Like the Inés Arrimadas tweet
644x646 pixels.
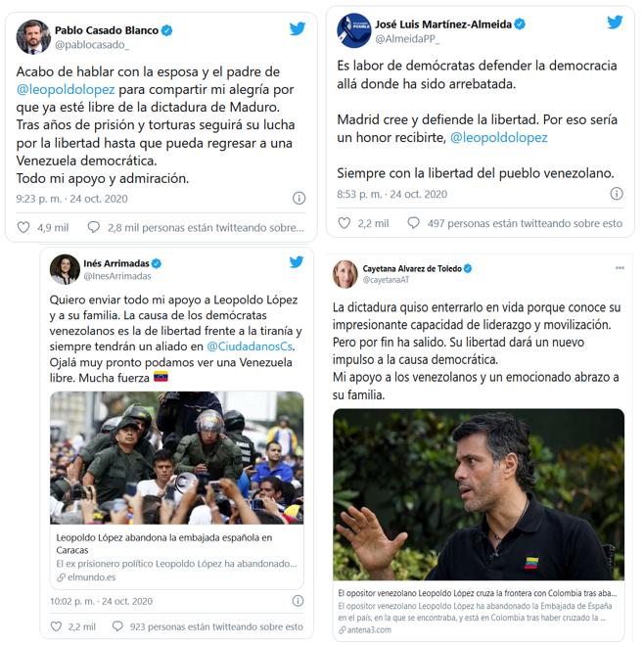coord(56,626)
